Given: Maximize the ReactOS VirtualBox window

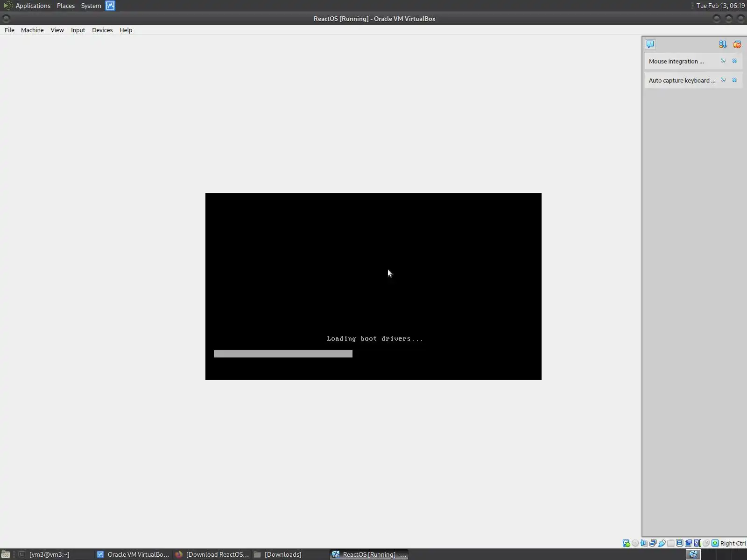Looking at the screenshot, I should (729, 19).
